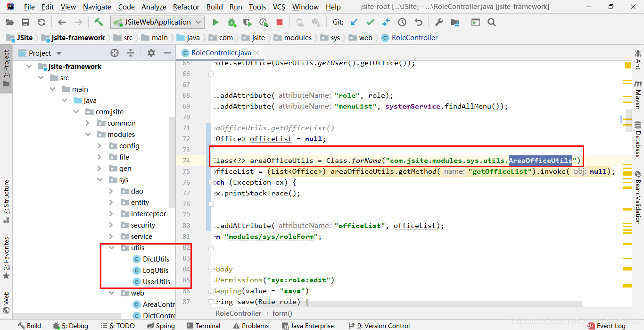Viewport: 644px width, 330px height.
Task: Open the 9: Version Control tool window
Action: pos(379,326)
